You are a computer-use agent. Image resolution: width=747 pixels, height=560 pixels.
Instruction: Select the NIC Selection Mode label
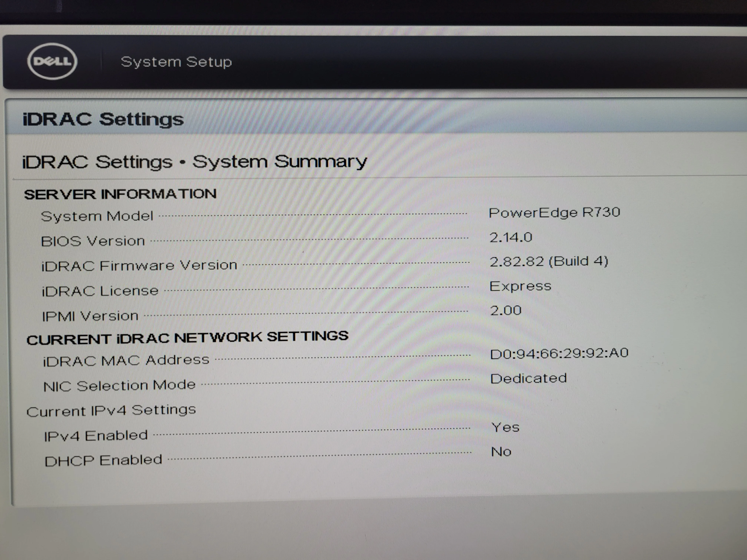(119, 386)
